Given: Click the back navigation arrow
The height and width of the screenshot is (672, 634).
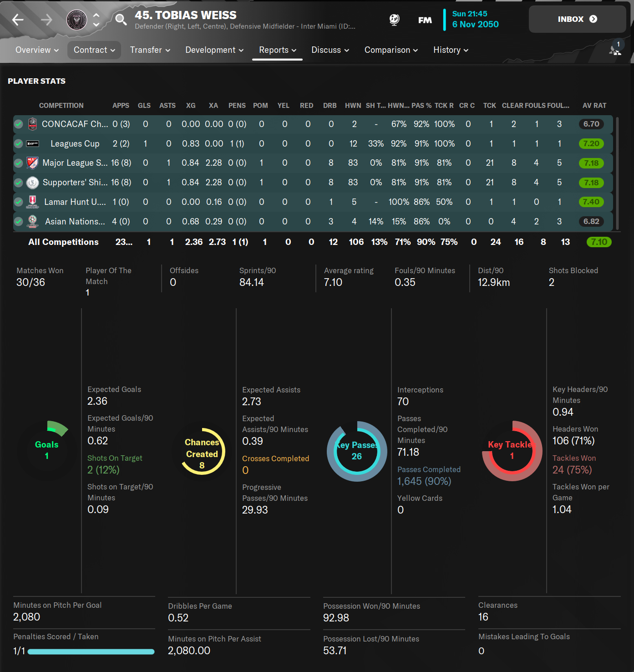Looking at the screenshot, I should (18, 20).
